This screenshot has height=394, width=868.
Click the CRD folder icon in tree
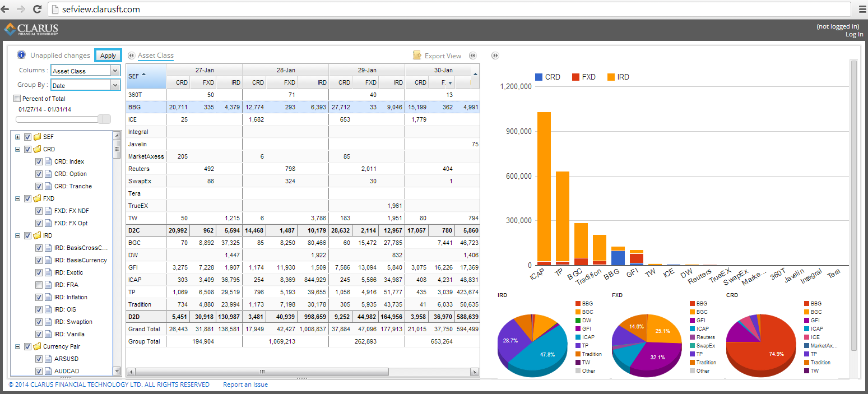click(38, 149)
